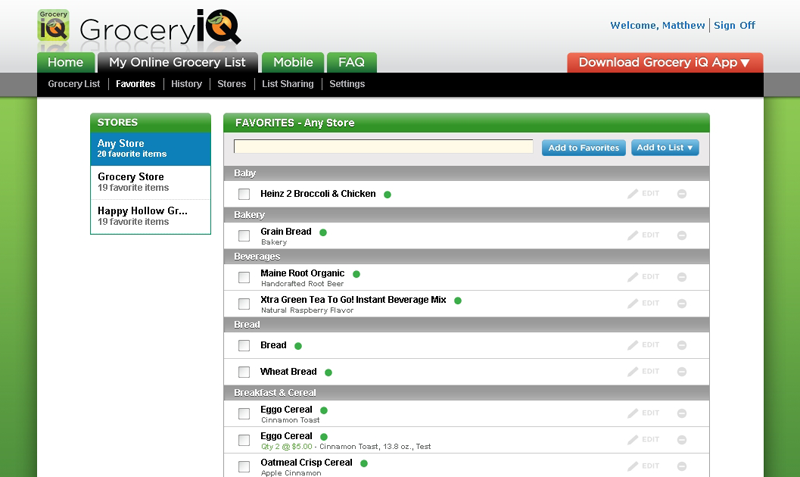Viewport: 800px width, 477px height.
Task: Check the Wheat Bread checkbox
Action: 244,372
